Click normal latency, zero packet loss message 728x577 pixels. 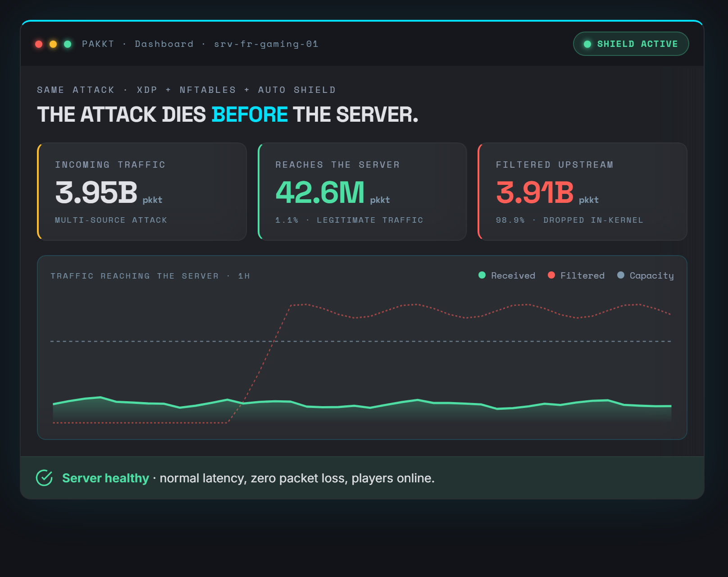(297, 478)
